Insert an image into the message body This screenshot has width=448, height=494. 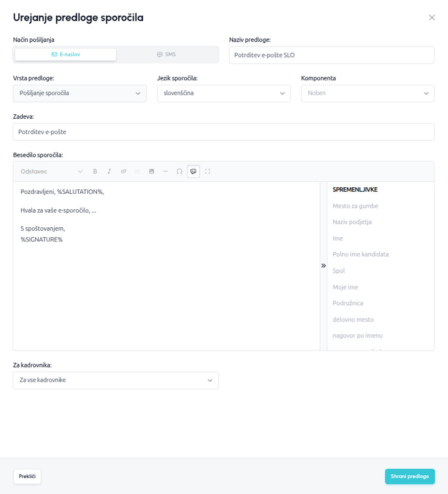click(x=152, y=171)
